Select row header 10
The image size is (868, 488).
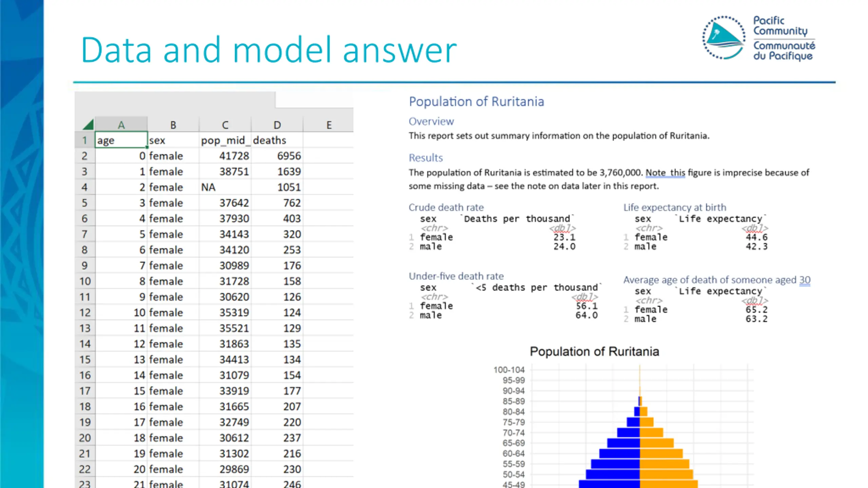coord(85,281)
